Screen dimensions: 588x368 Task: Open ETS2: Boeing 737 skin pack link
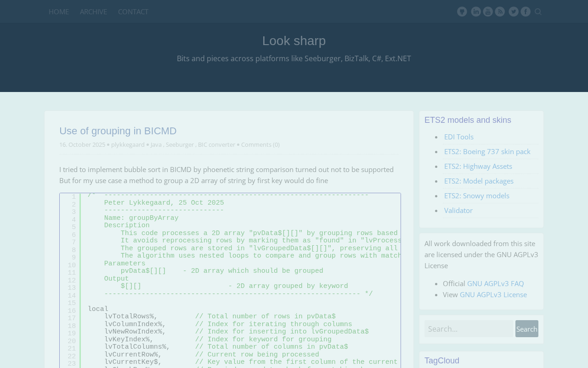point(487,151)
